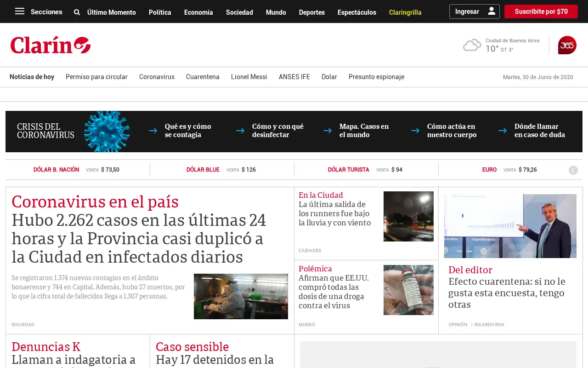
Task: Click the user profile icon in Ingresar
Action: pos(492,11)
